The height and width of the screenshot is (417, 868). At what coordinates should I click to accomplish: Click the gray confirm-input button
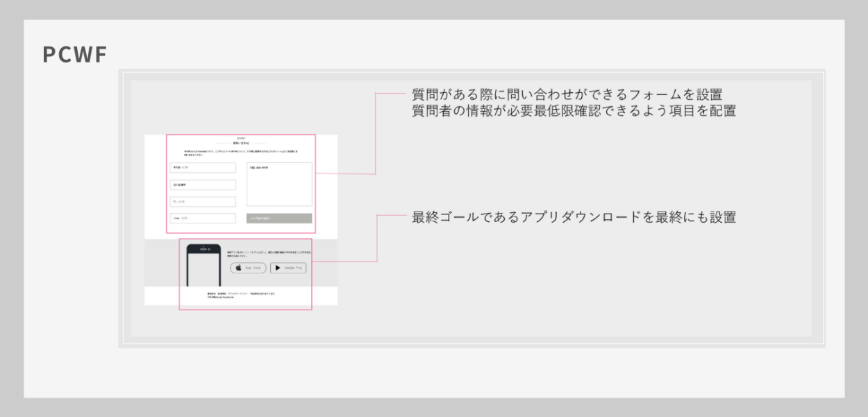tap(279, 219)
